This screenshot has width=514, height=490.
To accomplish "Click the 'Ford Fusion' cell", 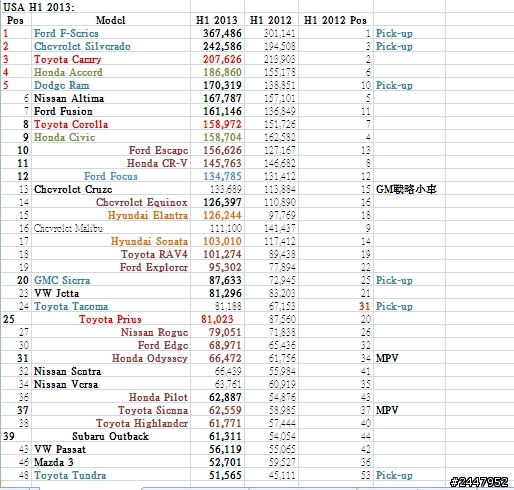I will pyautogui.click(x=63, y=111).
